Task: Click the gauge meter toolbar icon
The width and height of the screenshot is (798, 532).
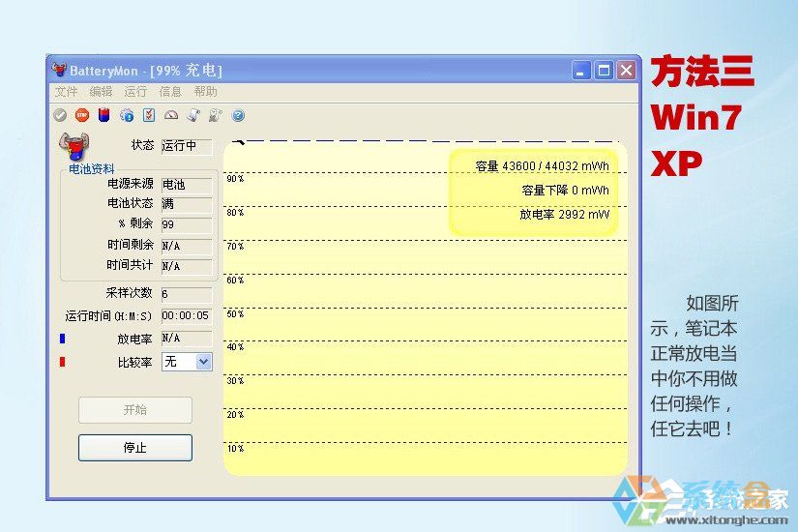Action: pos(171,115)
